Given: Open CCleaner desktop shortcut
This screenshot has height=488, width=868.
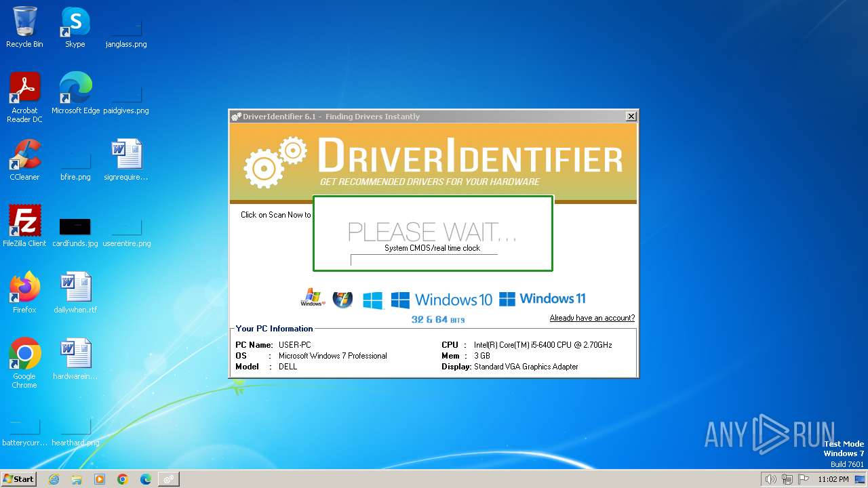Looking at the screenshot, I should click(24, 160).
